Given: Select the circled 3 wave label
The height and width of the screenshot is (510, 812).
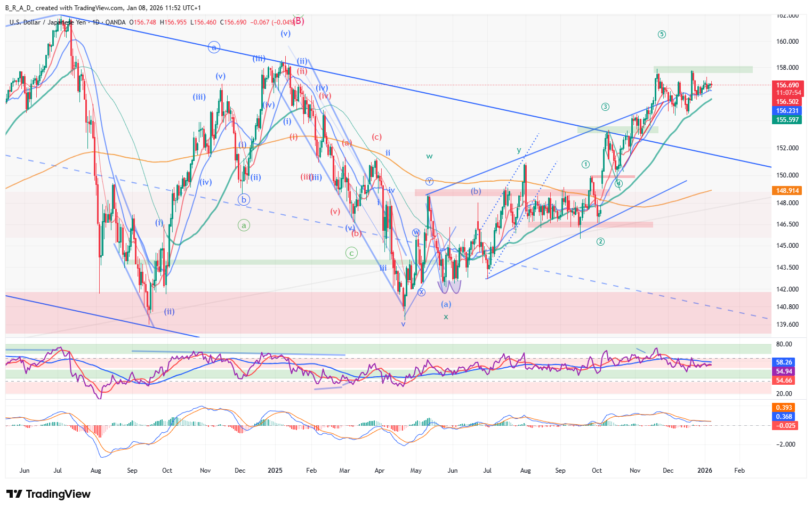Looking at the screenshot, I should coord(605,107).
